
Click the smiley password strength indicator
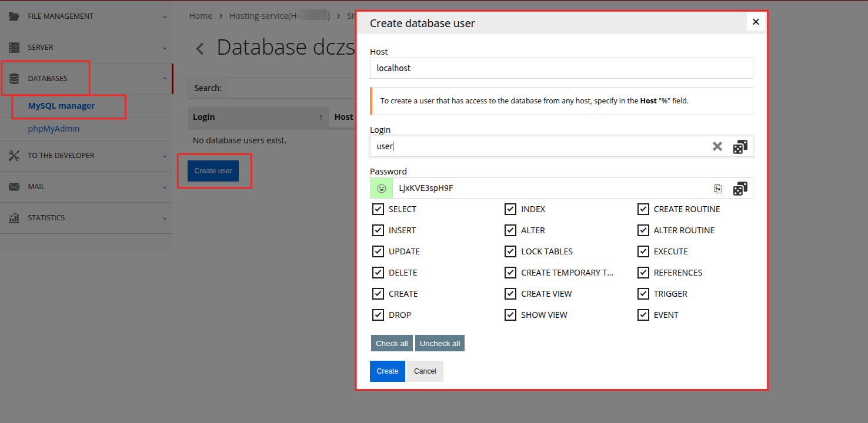click(381, 189)
